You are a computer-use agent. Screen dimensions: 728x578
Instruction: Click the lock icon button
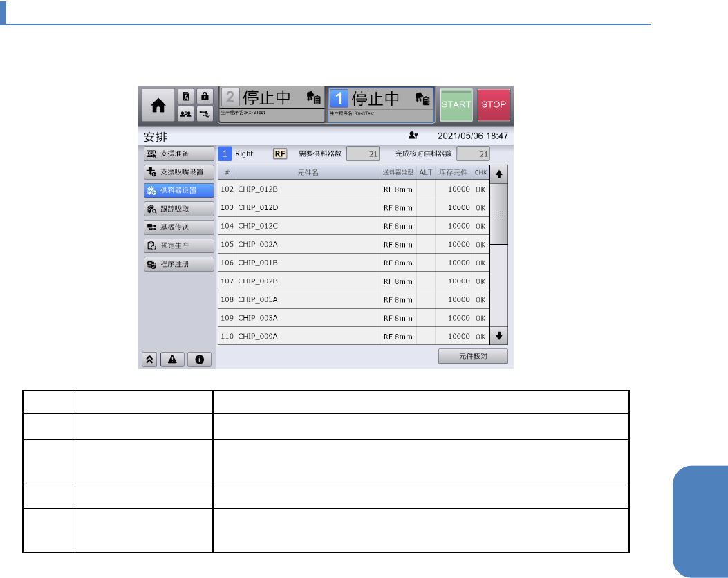(205, 97)
